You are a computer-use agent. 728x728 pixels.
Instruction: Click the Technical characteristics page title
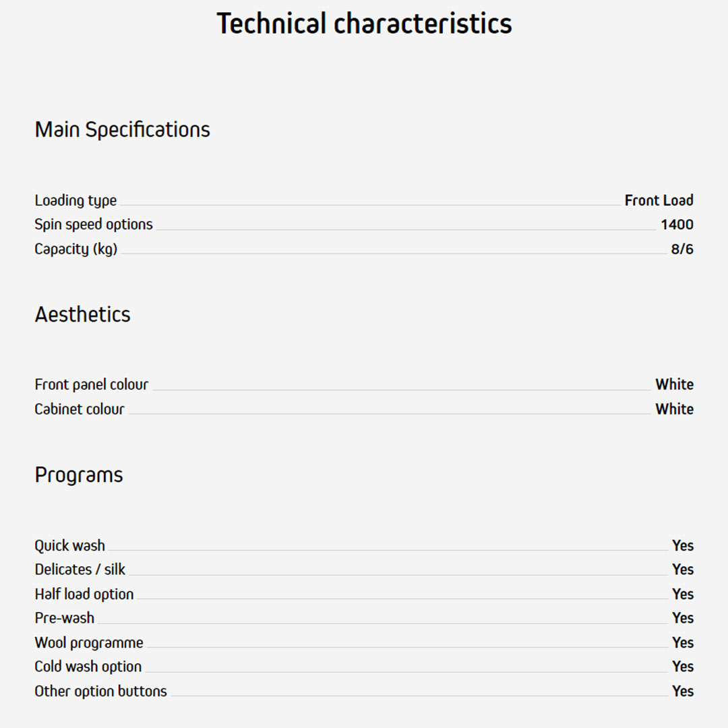click(x=364, y=24)
